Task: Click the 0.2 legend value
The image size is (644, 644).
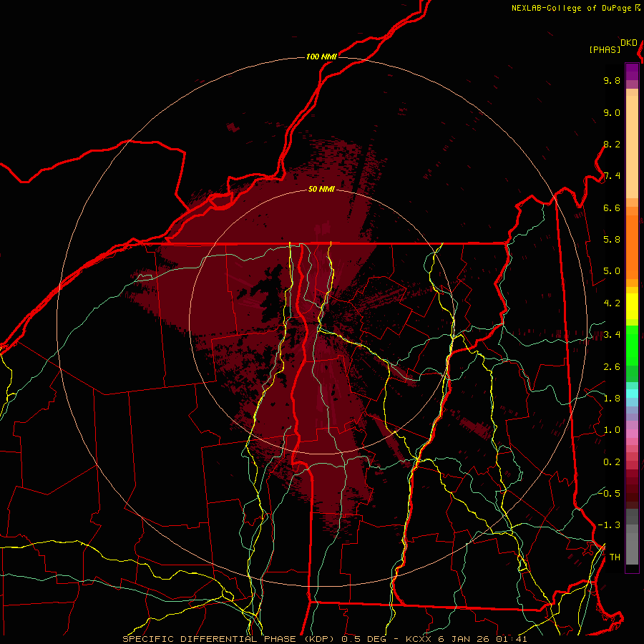Action: click(612, 462)
